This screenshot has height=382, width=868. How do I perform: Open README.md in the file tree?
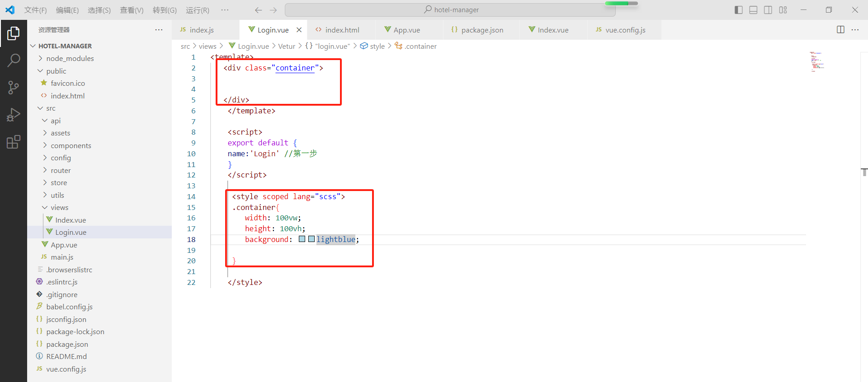tap(99, 356)
